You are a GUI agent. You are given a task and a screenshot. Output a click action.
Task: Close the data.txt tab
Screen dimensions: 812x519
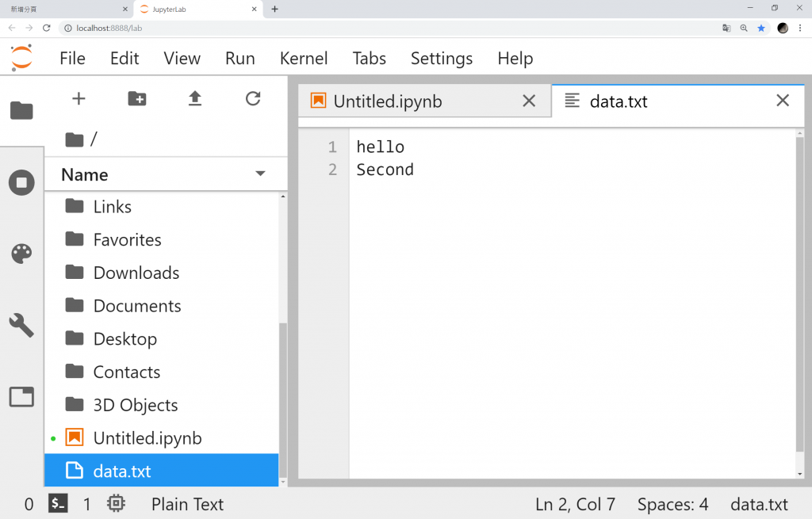click(783, 101)
